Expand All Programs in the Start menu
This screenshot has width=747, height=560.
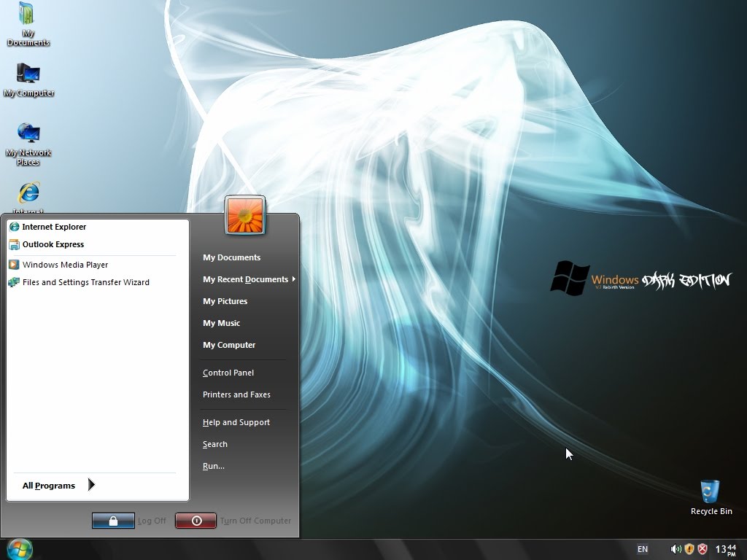point(48,485)
